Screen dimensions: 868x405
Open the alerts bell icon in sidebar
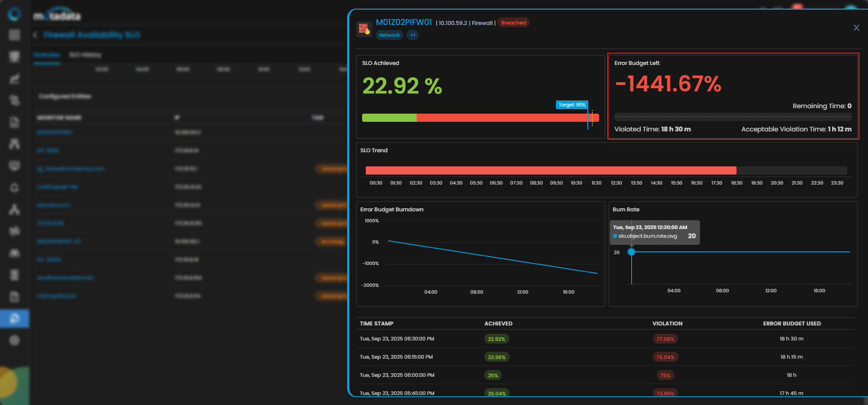click(x=15, y=187)
